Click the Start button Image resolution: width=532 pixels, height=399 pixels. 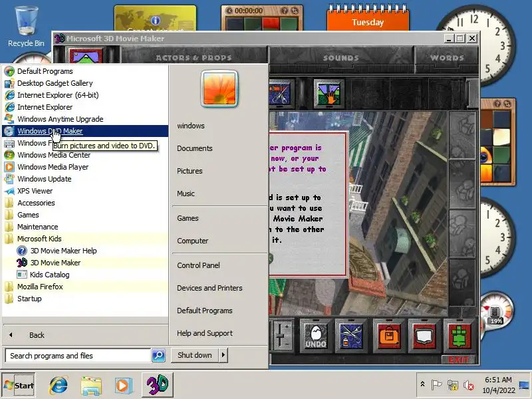(x=19, y=386)
